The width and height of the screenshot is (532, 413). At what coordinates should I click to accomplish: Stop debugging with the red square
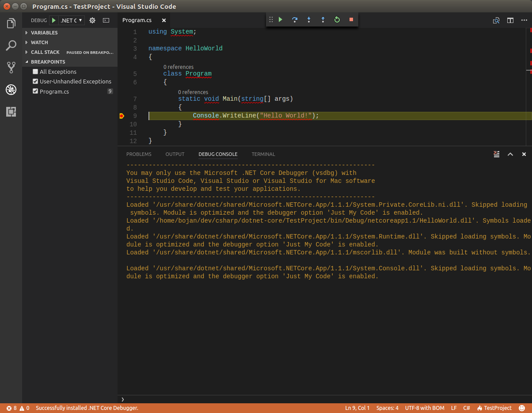click(351, 20)
